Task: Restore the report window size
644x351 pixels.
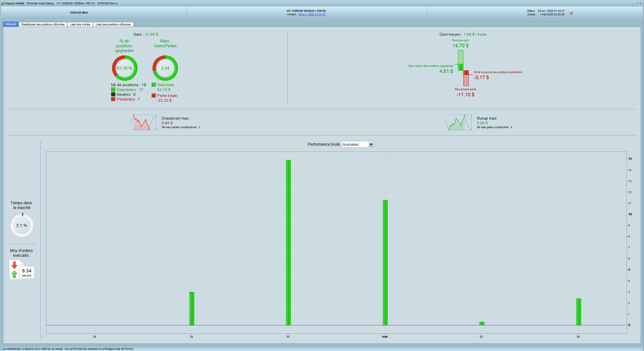Action: [x=637, y=3]
